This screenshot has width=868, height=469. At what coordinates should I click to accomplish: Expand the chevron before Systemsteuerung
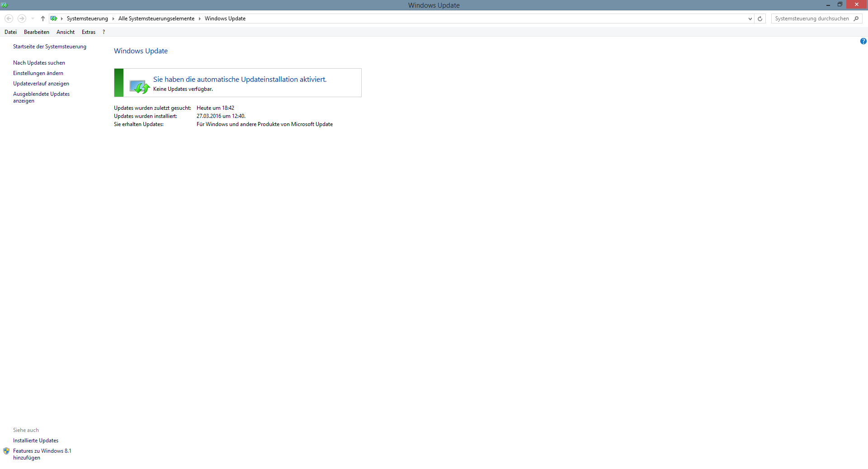click(62, 19)
